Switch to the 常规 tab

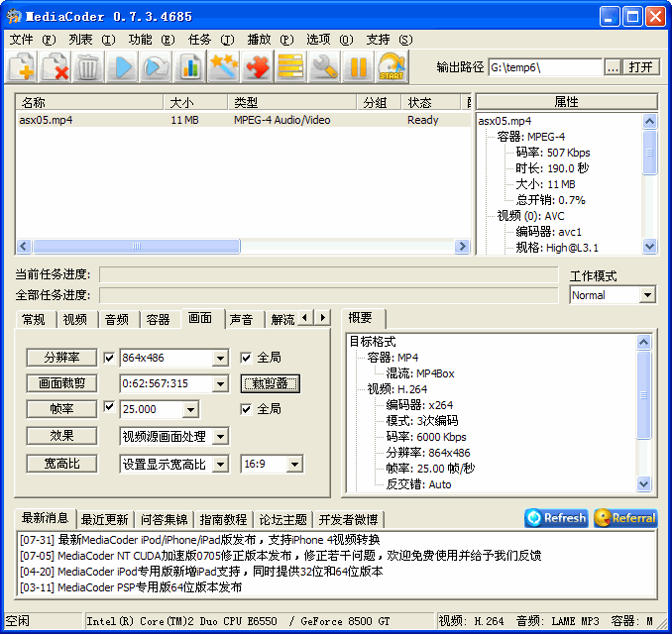pyautogui.click(x=34, y=320)
